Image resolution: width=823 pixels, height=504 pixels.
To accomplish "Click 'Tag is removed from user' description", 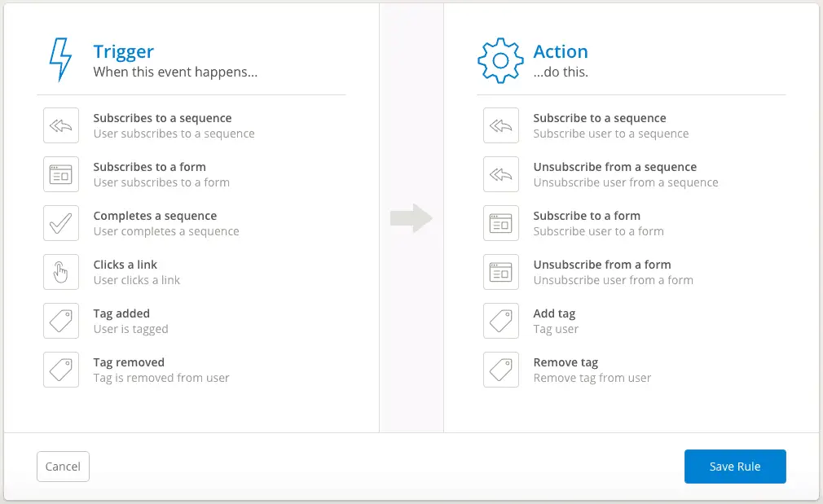I will (161, 378).
